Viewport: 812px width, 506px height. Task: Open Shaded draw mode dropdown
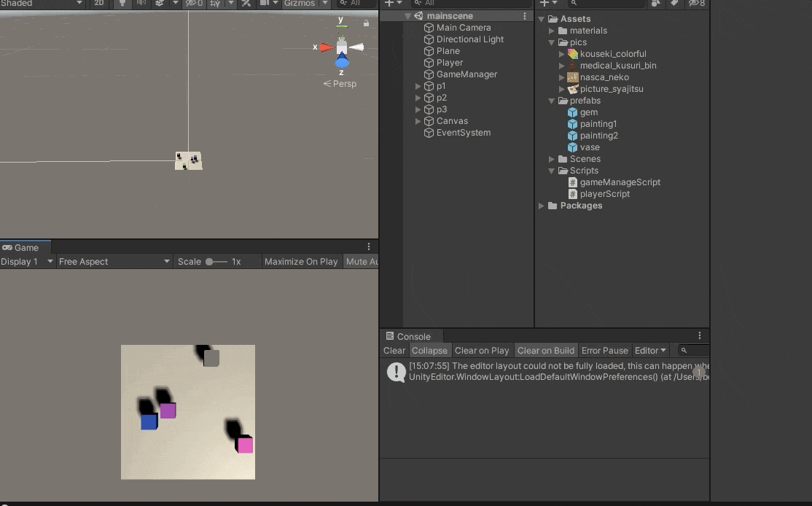(42, 3)
